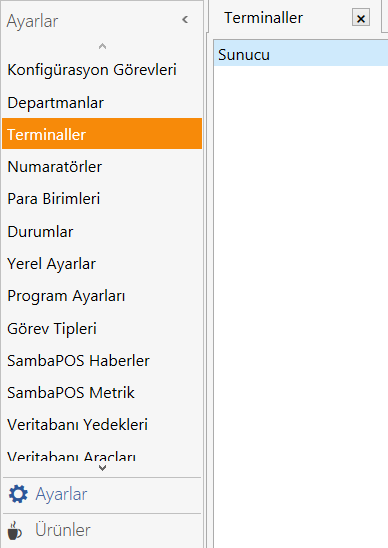This screenshot has width=388, height=548.
Task: Select the Terminaller tab header
Action: 263,17
